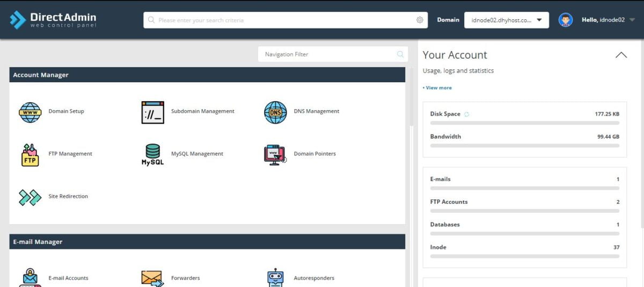The width and height of the screenshot is (644, 287).
Task: Click the Forwarders label
Action: pyautogui.click(x=186, y=278)
